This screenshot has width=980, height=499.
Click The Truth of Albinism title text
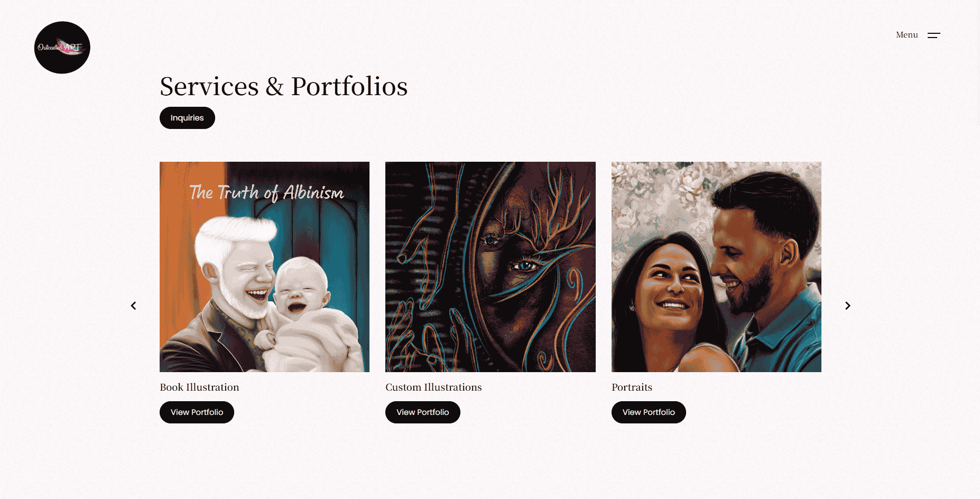(x=267, y=192)
